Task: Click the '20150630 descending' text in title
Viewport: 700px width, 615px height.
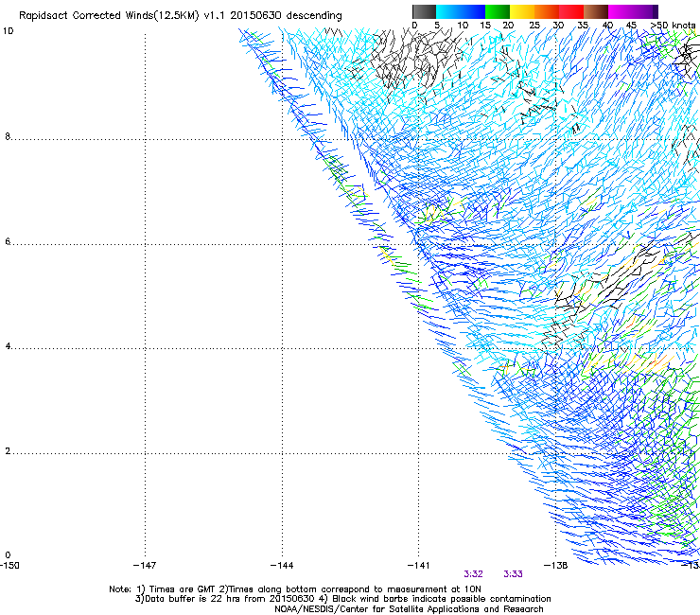Action: click(x=286, y=16)
